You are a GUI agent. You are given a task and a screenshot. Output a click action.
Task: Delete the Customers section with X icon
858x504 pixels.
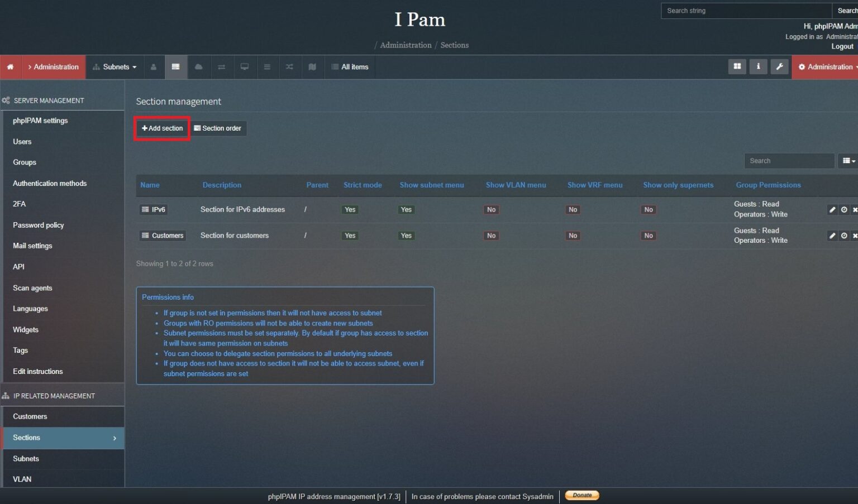[854, 236]
